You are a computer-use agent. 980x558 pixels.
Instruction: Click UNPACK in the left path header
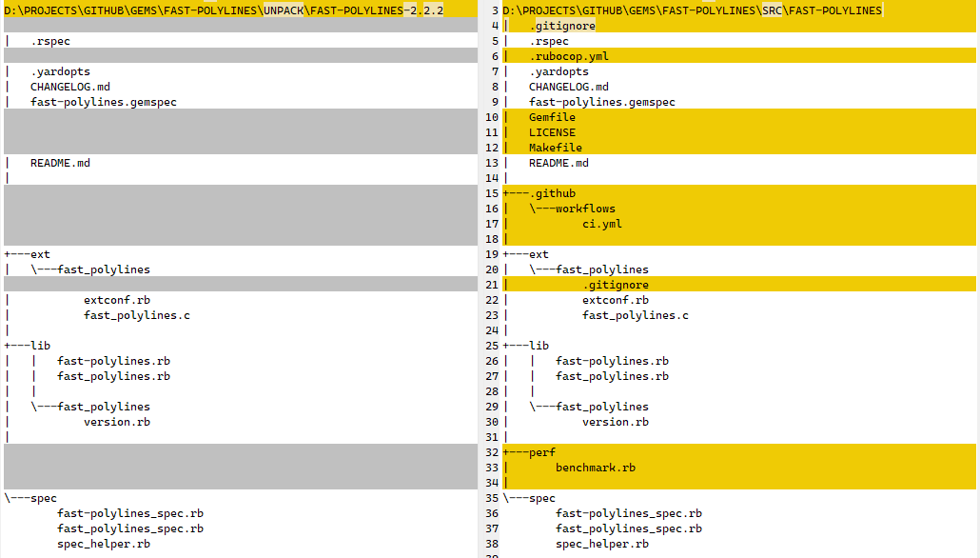click(x=284, y=10)
